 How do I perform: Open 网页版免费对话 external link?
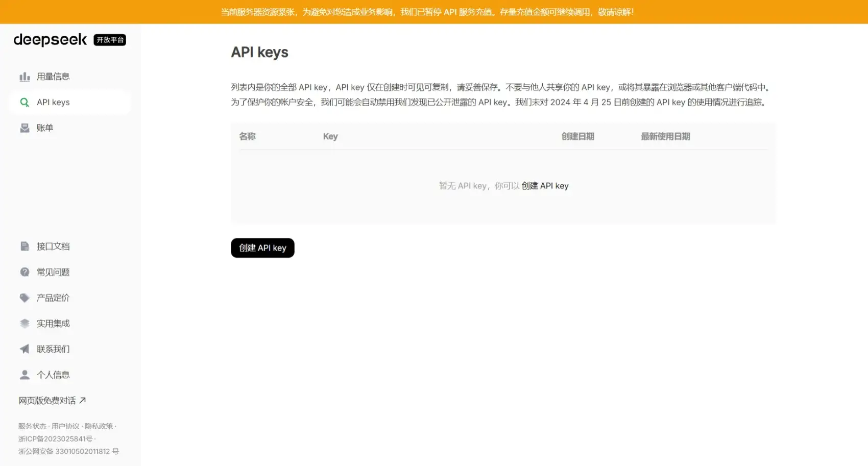tap(52, 401)
